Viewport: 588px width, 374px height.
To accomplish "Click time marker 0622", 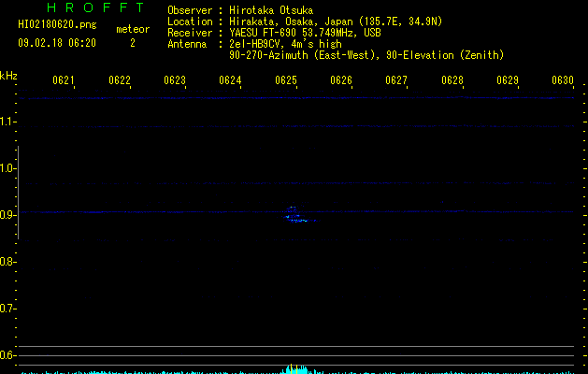I will [x=120, y=80].
